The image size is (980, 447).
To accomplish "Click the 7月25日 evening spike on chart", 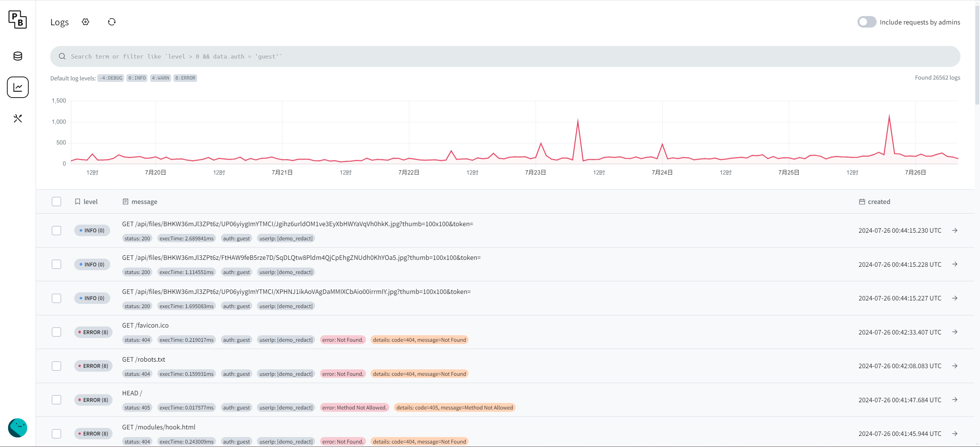I will [889, 116].
